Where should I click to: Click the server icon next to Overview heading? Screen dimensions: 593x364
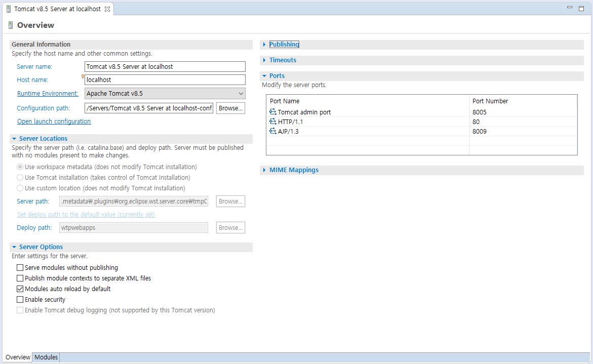point(11,25)
